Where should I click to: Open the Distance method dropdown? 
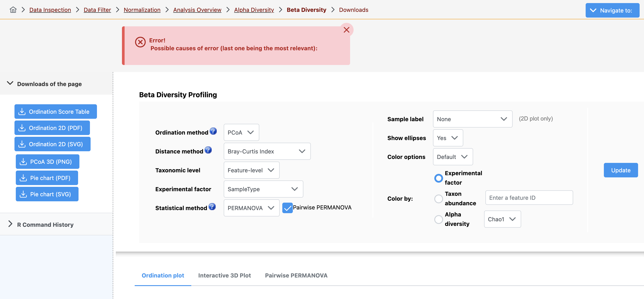267,151
